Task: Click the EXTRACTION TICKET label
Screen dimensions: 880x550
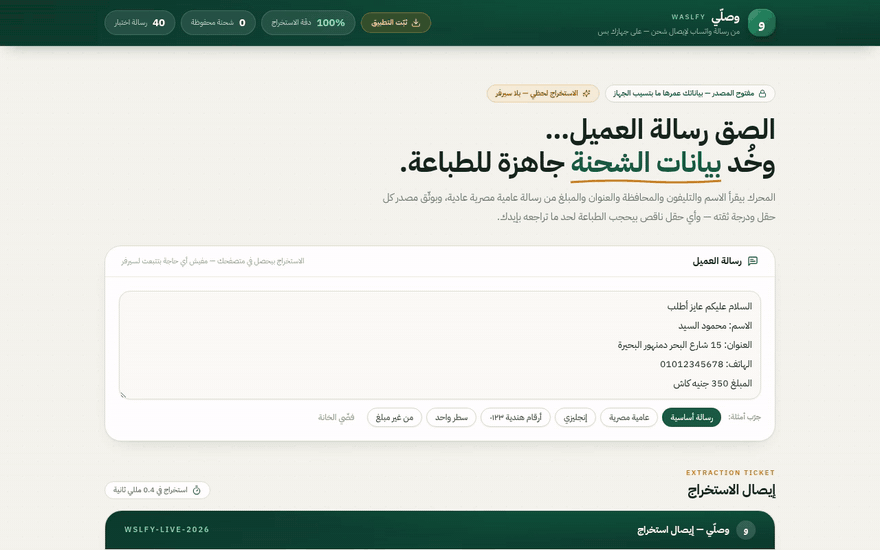Action: pyautogui.click(x=730, y=473)
